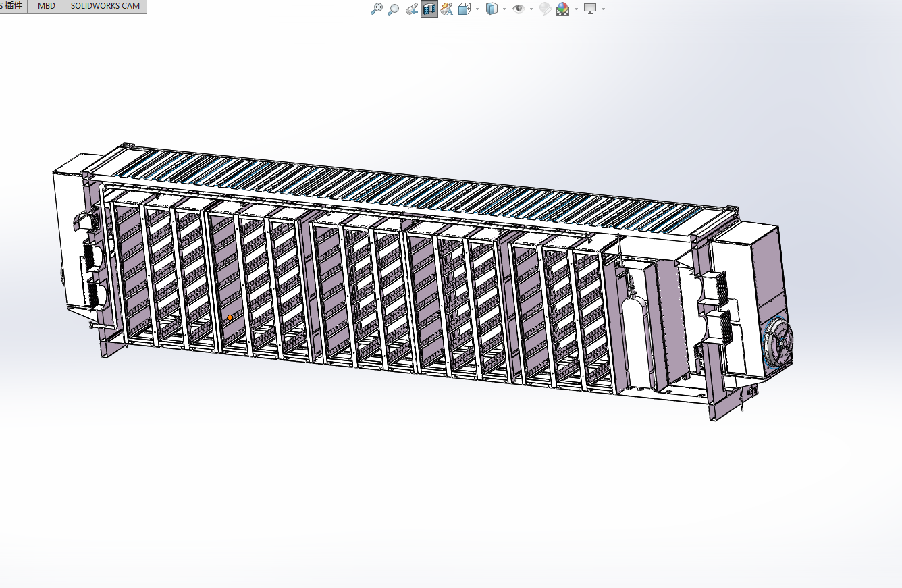Expand the View Orientation dropdown arrow
This screenshot has height=588, width=902.
coord(477,9)
